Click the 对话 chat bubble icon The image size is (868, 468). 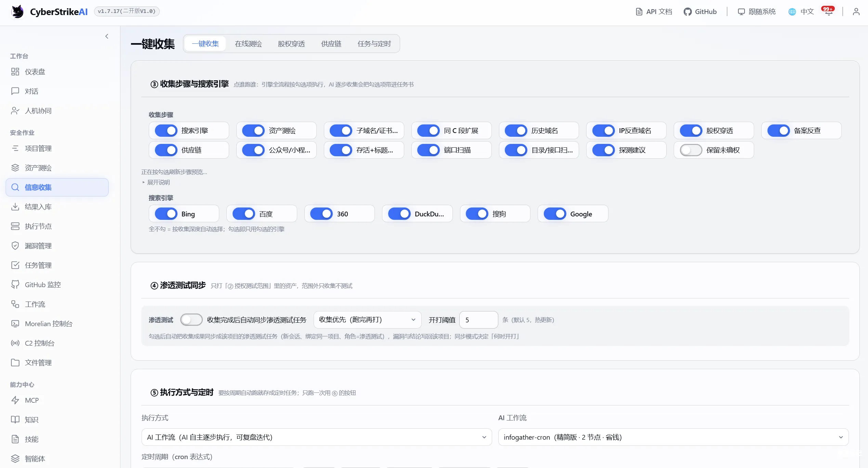pyautogui.click(x=15, y=91)
